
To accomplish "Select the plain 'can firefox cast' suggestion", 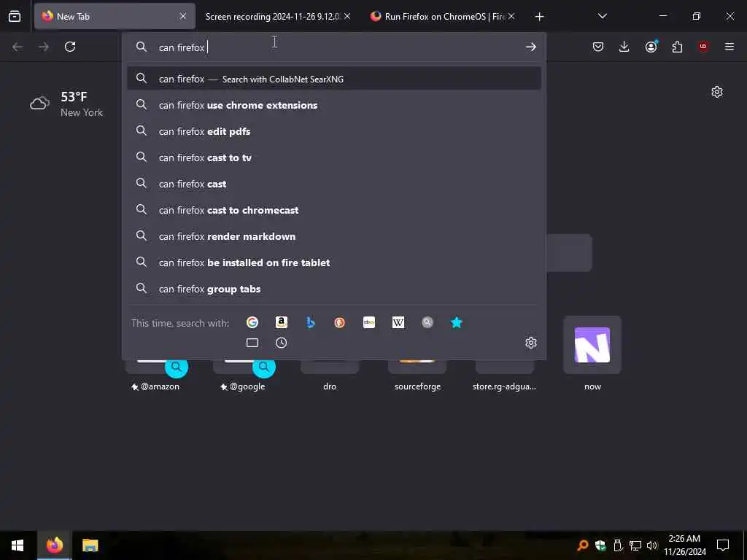I will tap(334, 183).
